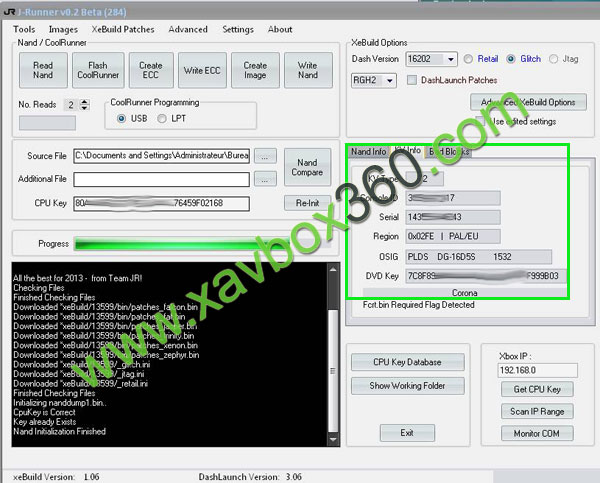This screenshot has width=600, height=483.
Task: Click the OSIG value PLDS DG-16D5S
Action: (479, 256)
